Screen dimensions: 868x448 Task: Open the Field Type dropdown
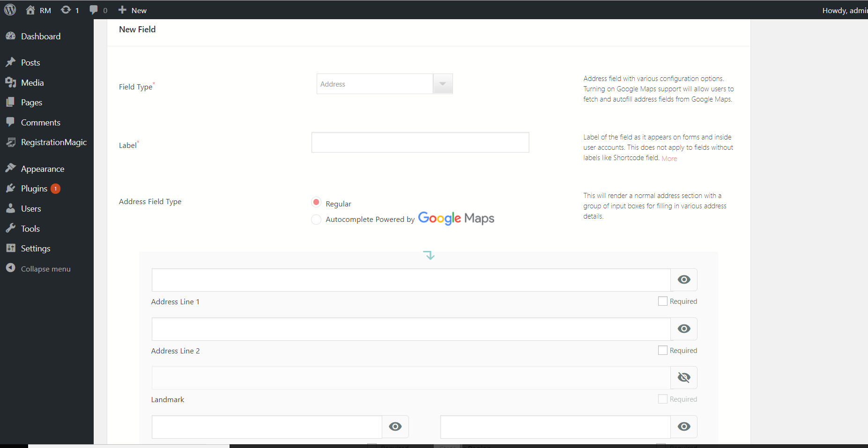pos(442,83)
